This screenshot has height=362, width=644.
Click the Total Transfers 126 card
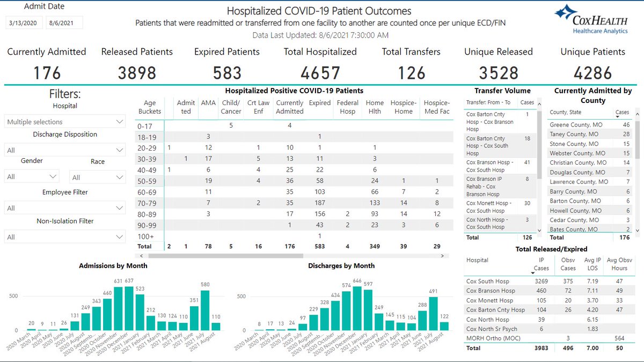pyautogui.click(x=412, y=63)
